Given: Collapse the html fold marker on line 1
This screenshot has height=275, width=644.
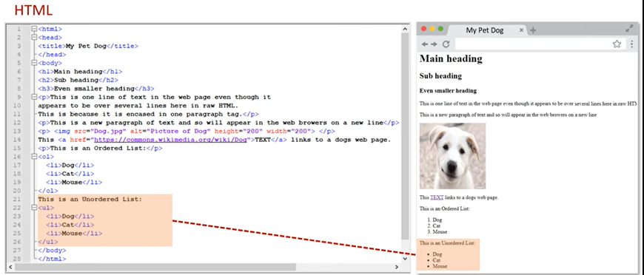Looking at the screenshot, I should click(x=34, y=29).
